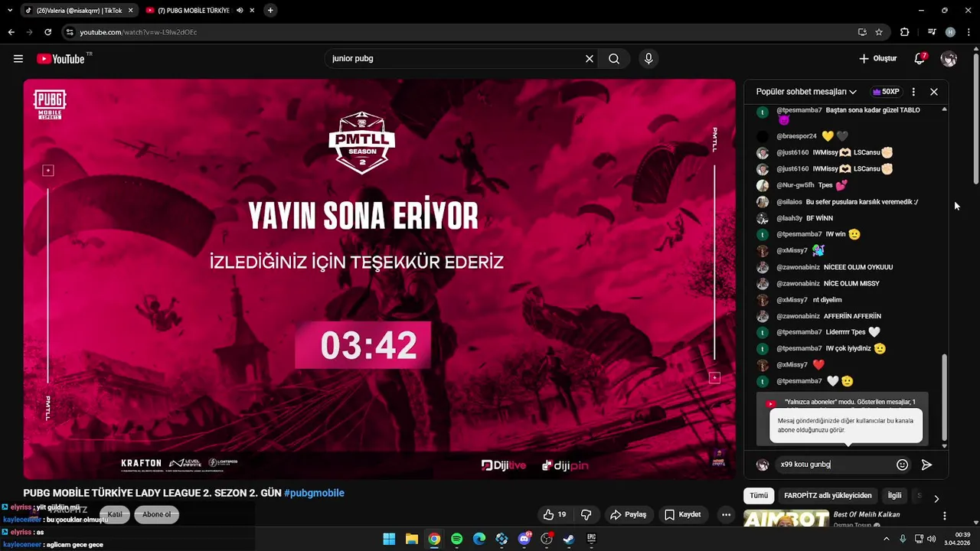
Task: Select the İlgili filter chip
Action: coord(894,496)
